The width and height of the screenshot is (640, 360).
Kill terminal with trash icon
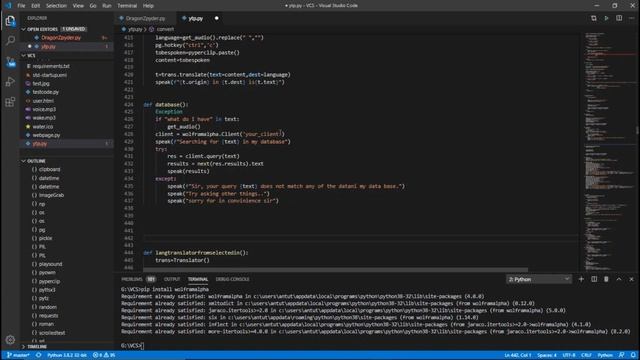606,279
